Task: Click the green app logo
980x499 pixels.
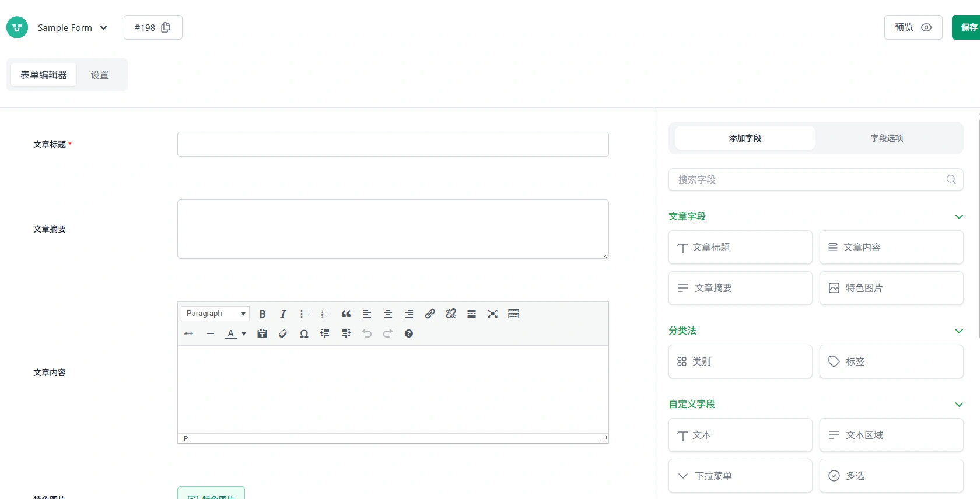Action: (17, 27)
